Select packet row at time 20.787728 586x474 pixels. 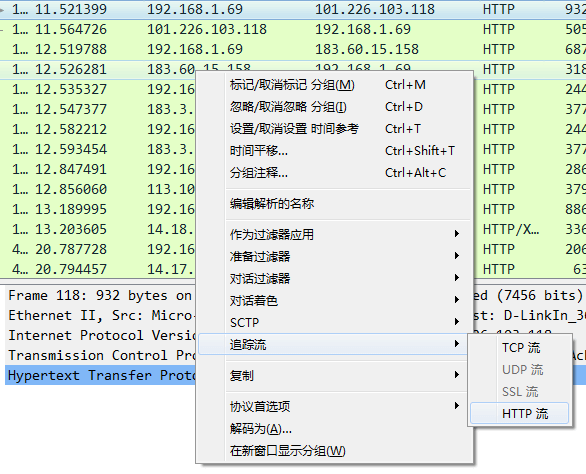(x=97, y=249)
